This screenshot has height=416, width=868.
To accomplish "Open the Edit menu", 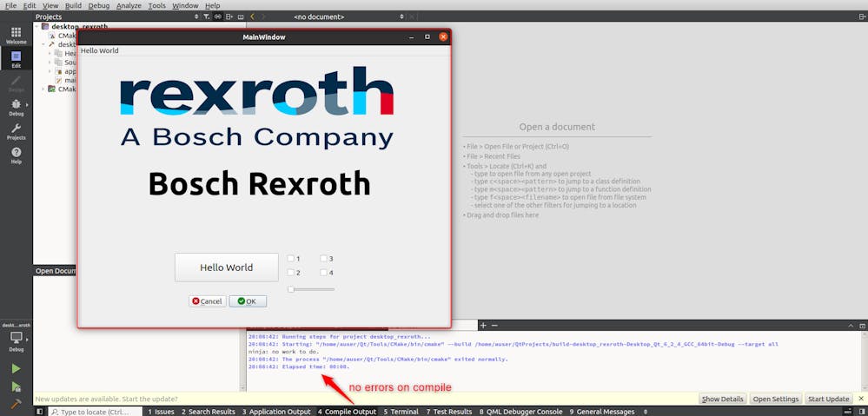I will (x=30, y=5).
